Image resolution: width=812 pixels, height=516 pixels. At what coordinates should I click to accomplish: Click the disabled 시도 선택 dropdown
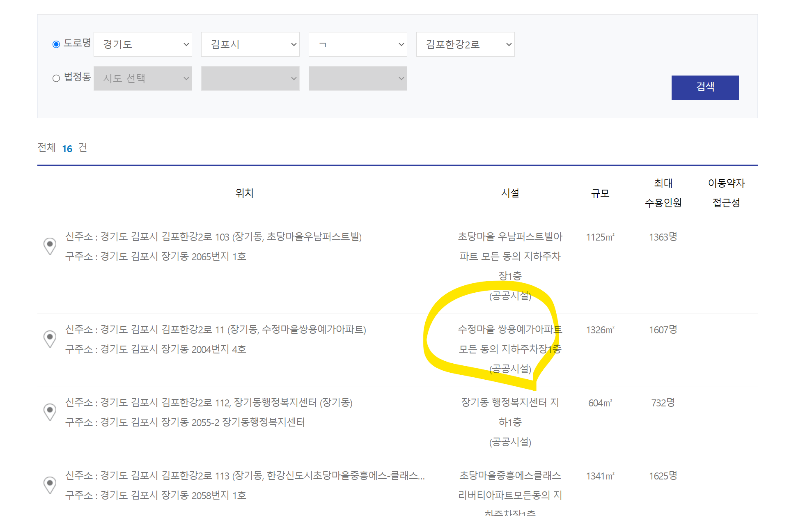click(x=142, y=78)
